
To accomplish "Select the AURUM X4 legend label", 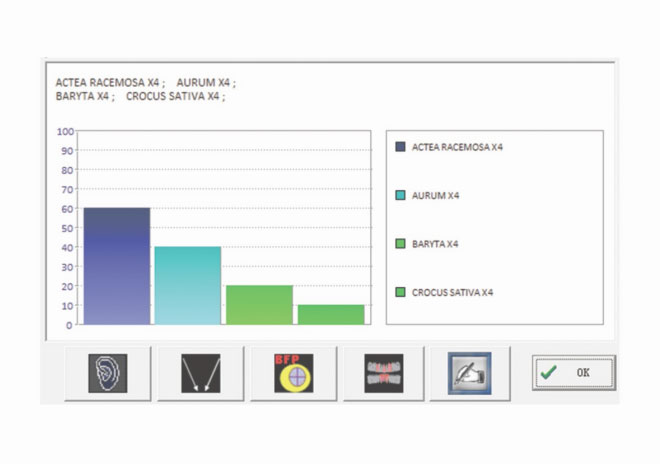I will [x=435, y=195].
